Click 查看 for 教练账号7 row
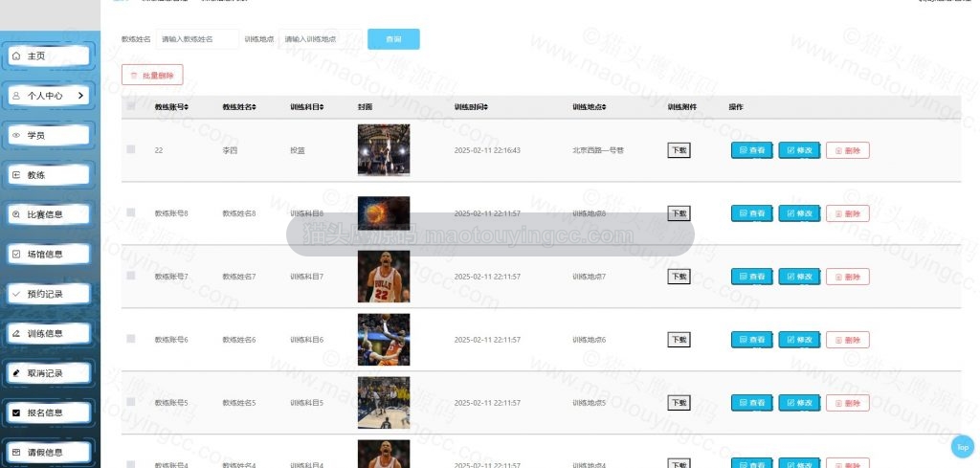This screenshot has width=980, height=468. (752, 277)
